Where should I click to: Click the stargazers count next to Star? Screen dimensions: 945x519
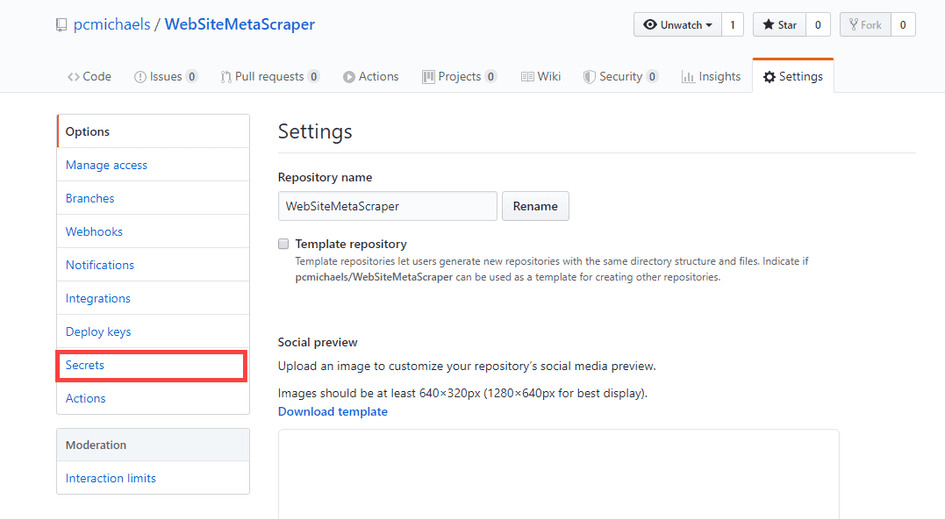(x=818, y=25)
